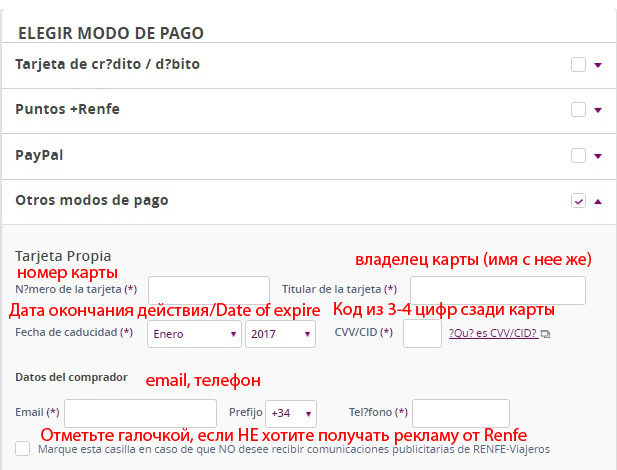617x470 pixels.
Task: Expand the PayPal section arrow
Action: click(x=598, y=155)
